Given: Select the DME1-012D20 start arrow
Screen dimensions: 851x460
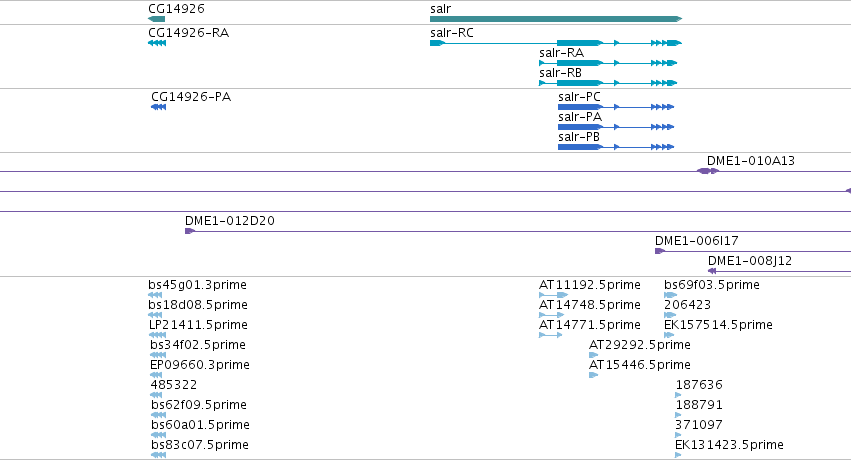Looking at the screenshot, I should pyautogui.click(x=189, y=231).
